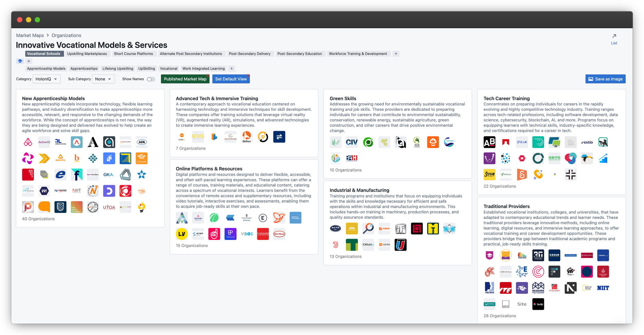Open the Organizations breadcrumb link
644x335 pixels.
click(66, 35)
